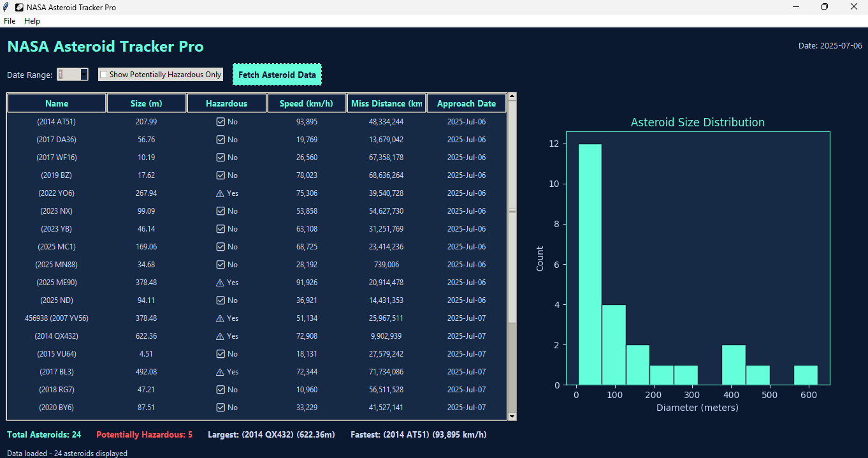This screenshot has width=868, height=458.
Task: Click the table vertical scrollbar thumb
Action: pos(512,211)
